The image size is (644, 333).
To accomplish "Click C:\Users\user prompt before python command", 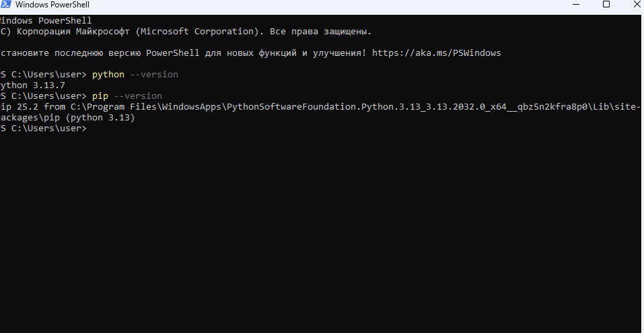I will click(49, 75).
